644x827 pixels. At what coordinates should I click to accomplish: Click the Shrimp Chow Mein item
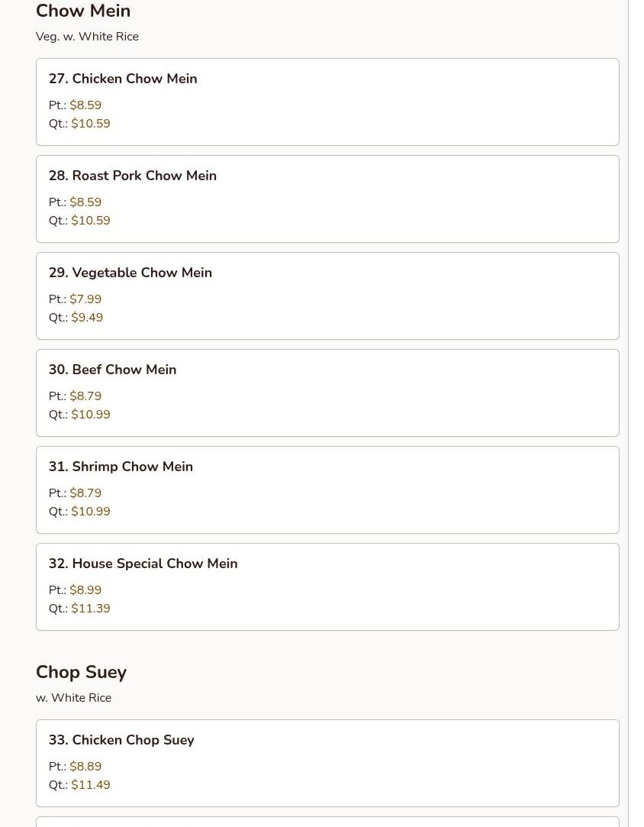pyautogui.click(x=121, y=467)
